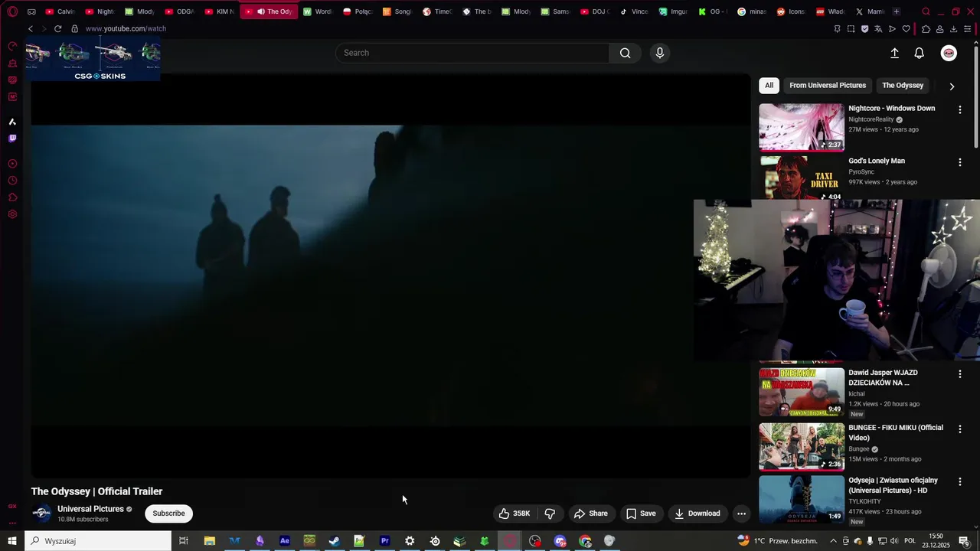Click the page scrollbar on the right edge
Image resolution: width=980 pixels, height=551 pixels.
click(976, 98)
